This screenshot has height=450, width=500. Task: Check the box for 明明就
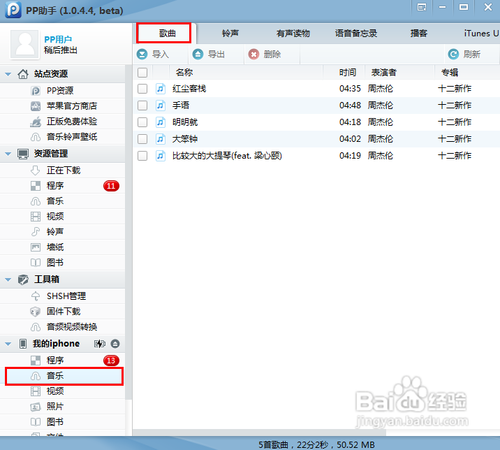[142, 122]
